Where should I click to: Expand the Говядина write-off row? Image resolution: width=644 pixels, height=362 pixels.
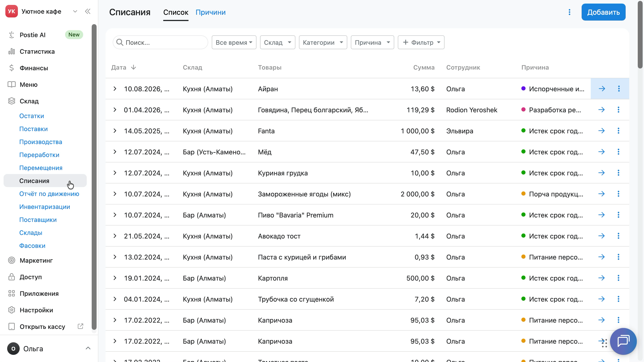coord(115,110)
